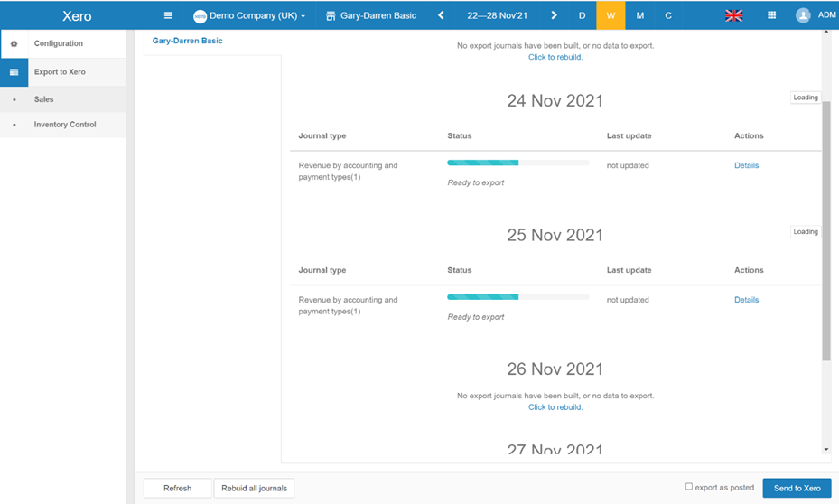Enable the export as posted checkbox

pyautogui.click(x=688, y=487)
